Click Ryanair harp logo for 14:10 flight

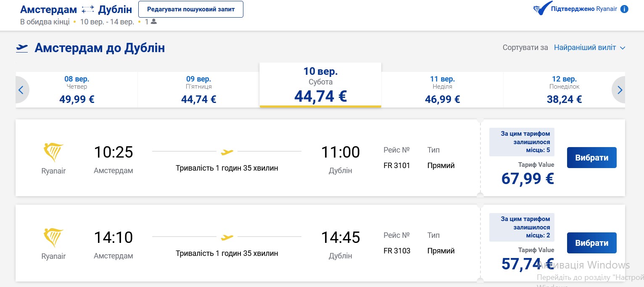click(53, 237)
